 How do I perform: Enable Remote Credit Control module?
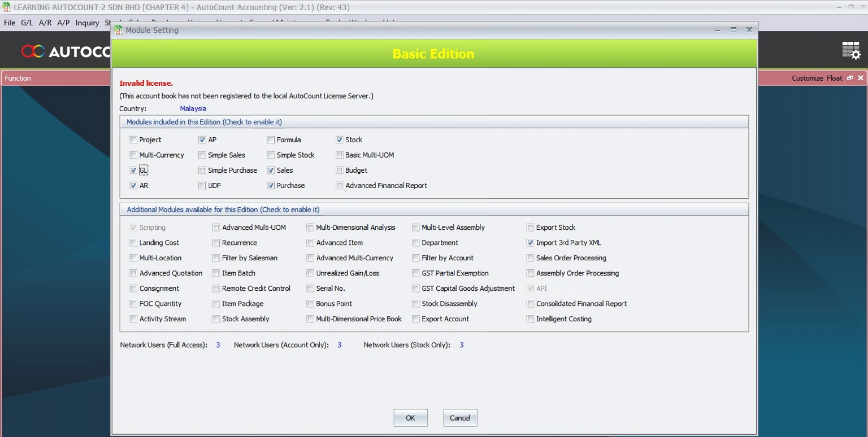click(x=216, y=288)
